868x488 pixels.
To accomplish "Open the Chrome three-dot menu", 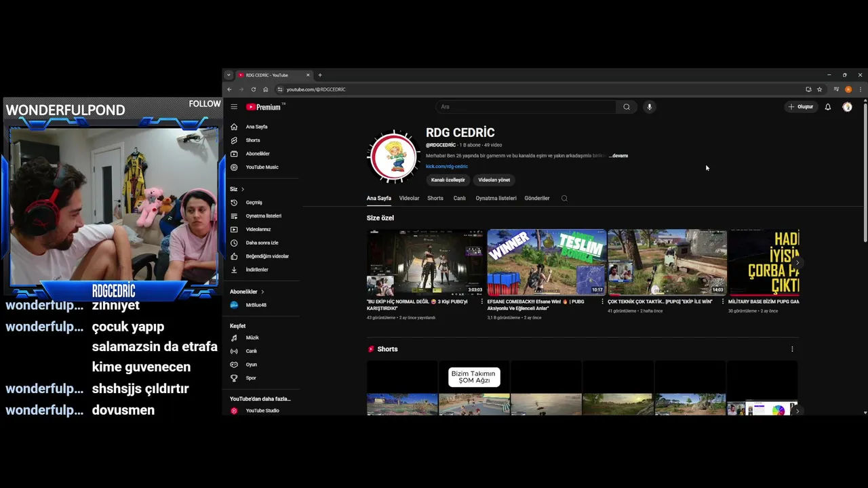I will [x=861, y=89].
